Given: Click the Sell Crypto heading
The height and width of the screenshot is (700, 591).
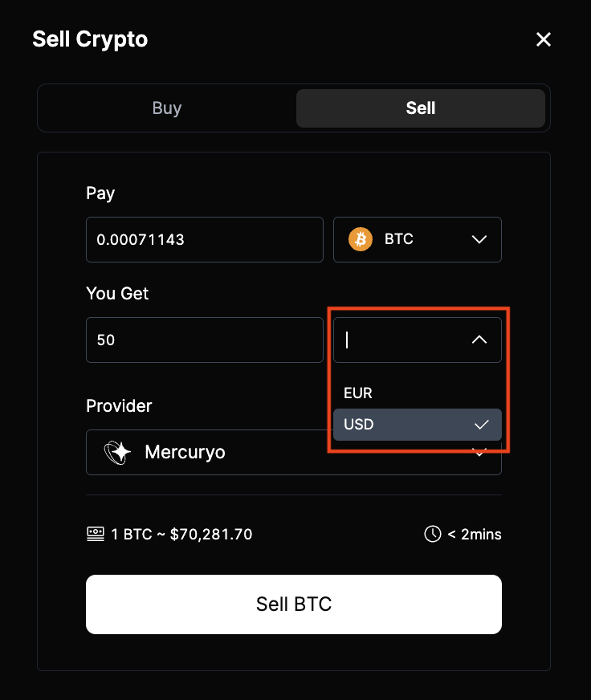Looking at the screenshot, I should (90, 39).
